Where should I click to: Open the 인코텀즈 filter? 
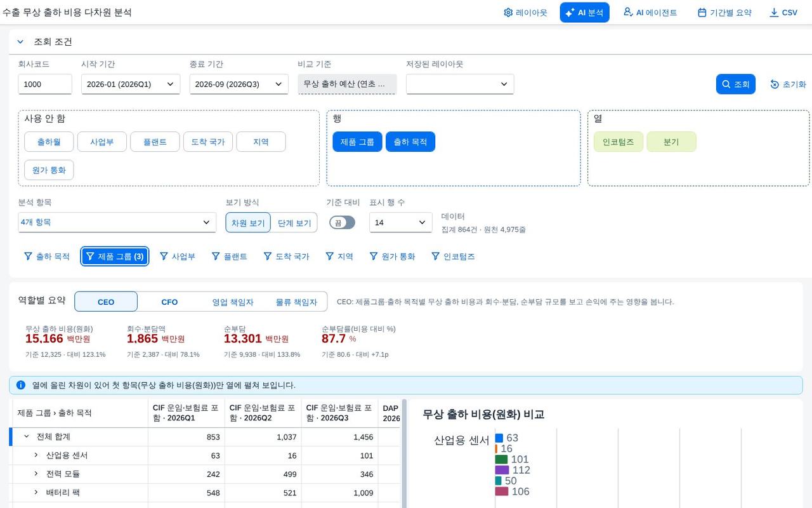coord(453,257)
